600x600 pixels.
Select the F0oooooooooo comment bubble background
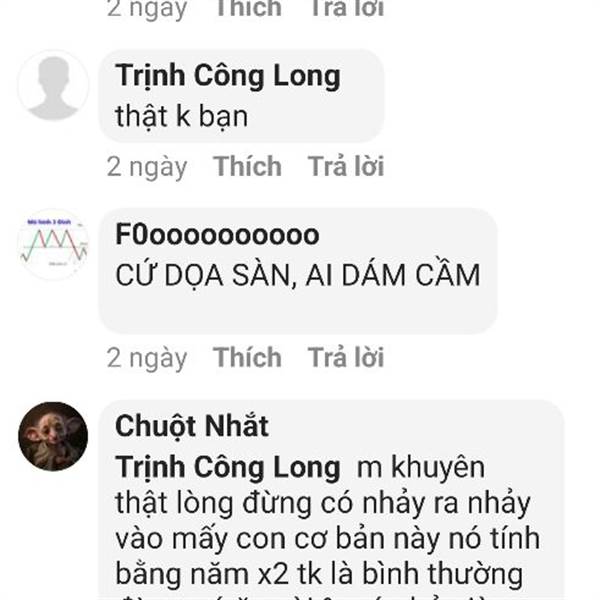coord(298,271)
